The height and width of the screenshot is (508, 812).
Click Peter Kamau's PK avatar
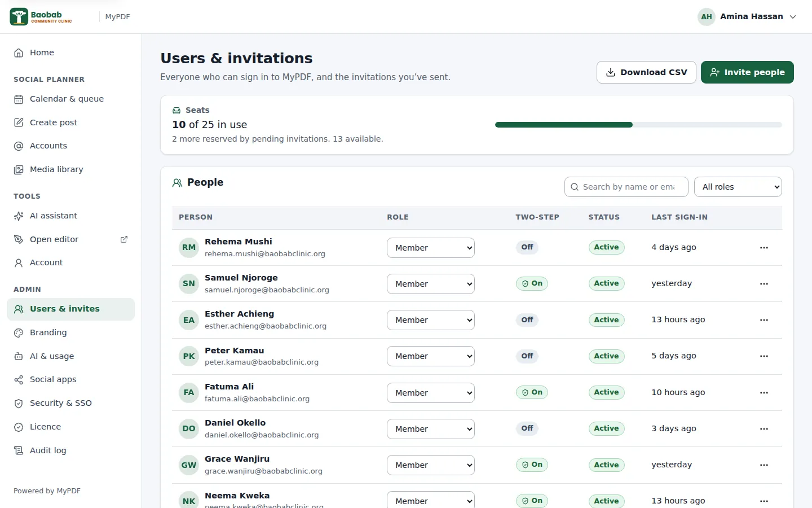coord(189,356)
